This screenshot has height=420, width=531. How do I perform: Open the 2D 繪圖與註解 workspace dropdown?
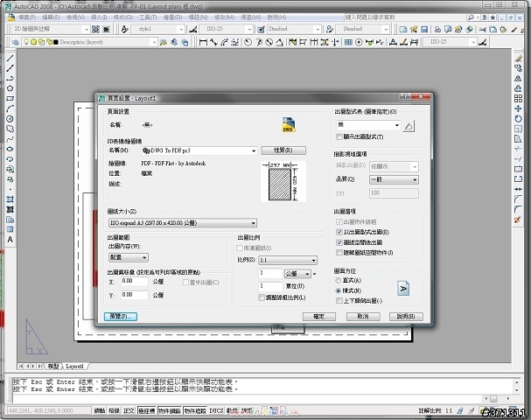pos(51,29)
